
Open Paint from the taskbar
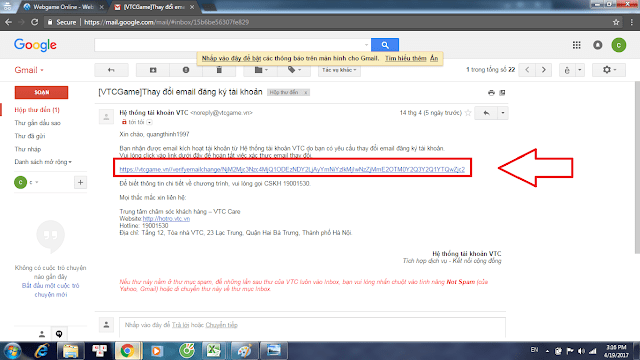tap(244, 351)
